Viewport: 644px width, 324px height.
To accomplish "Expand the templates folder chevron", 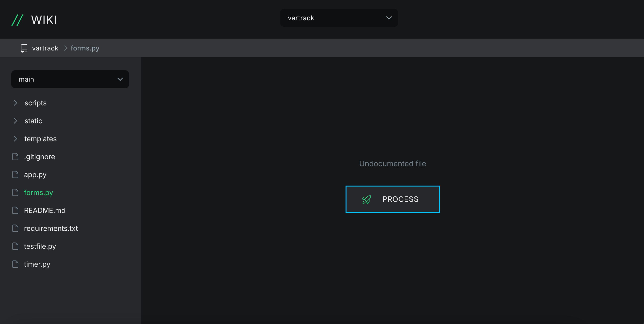I will (16, 139).
